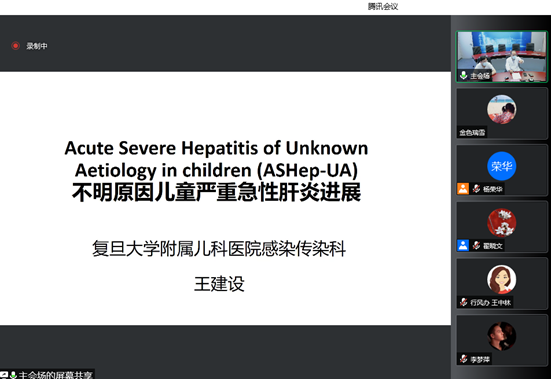551x379 pixels.
Task: Click muted microphone icon next to 翟晓文
Action: point(476,245)
